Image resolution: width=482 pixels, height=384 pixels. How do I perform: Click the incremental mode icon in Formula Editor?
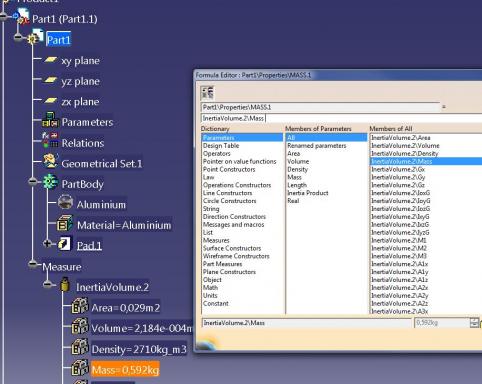(x=207, y=93)
